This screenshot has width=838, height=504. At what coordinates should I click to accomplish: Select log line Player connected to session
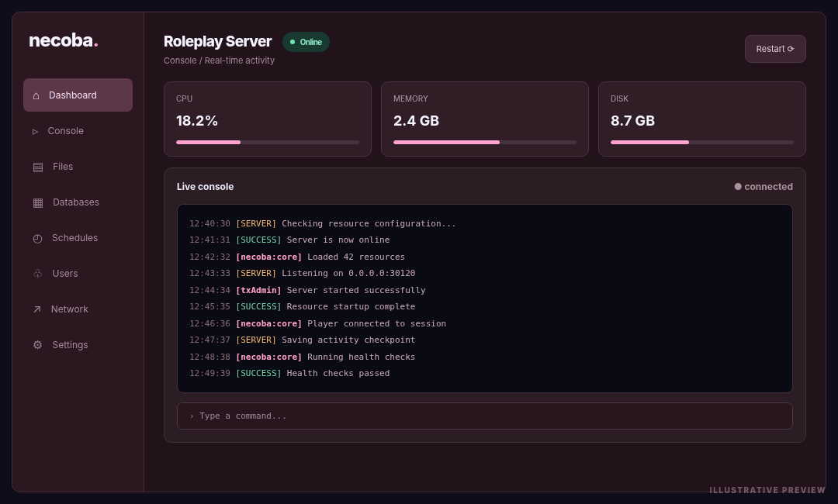317,323
